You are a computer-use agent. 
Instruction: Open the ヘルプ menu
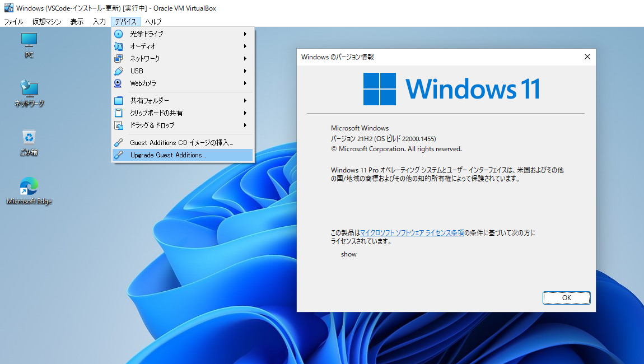pyautogui.click(x=153, y=22)
